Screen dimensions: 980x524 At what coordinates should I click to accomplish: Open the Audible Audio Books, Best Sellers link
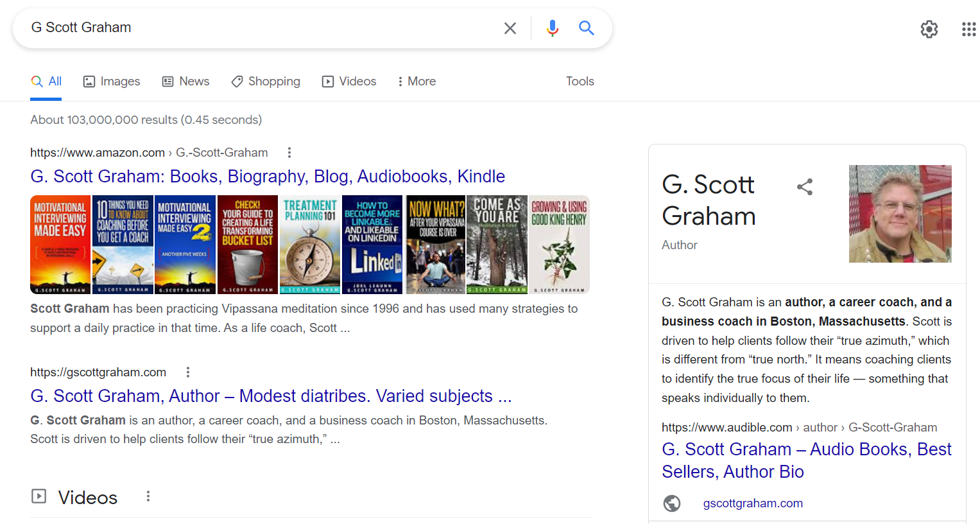coord(807,460)
